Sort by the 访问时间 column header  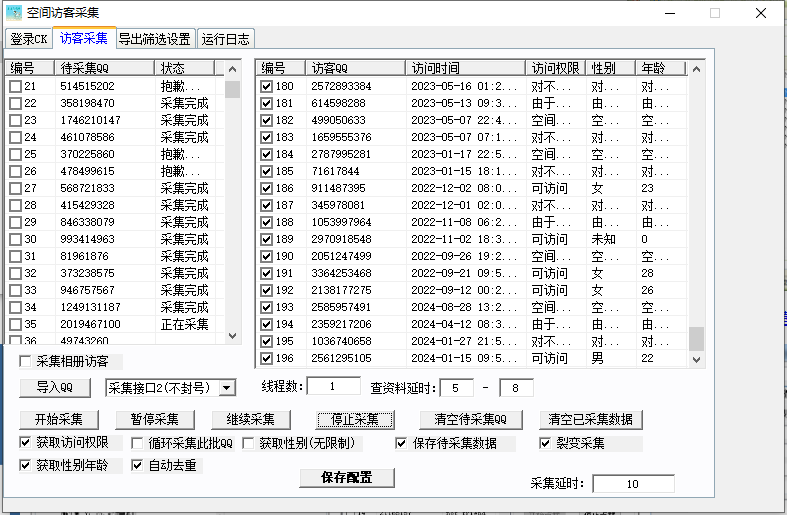tap(465, 68)
